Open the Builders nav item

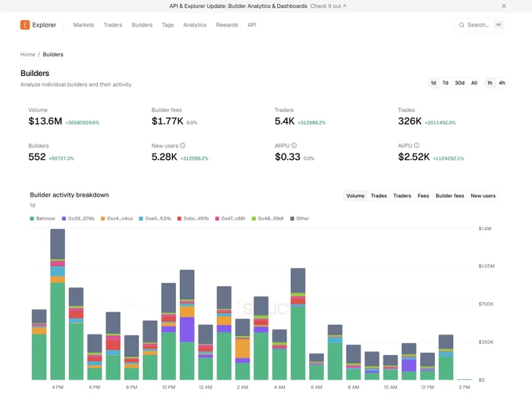tap(142, 25)
